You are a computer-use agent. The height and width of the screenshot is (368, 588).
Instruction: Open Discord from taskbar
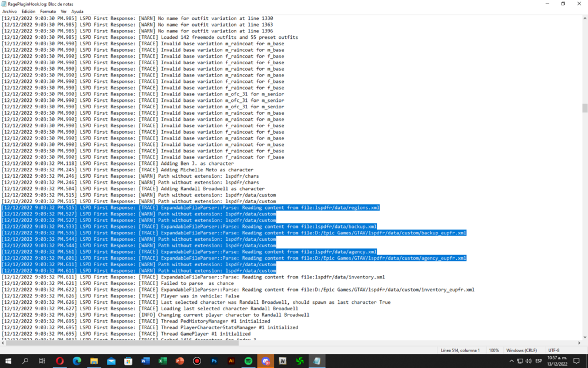266,362
